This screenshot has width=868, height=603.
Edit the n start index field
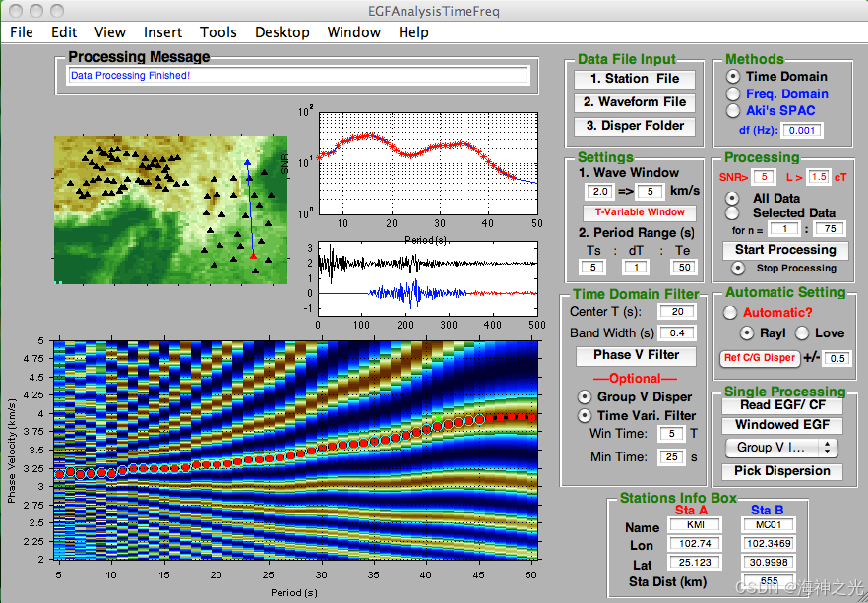[784, 228]
